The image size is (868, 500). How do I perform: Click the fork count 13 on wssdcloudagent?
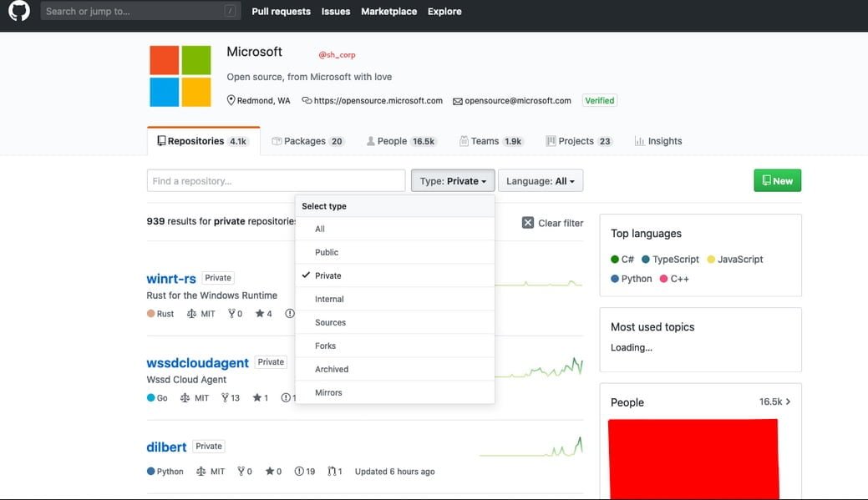click(236, 397)
